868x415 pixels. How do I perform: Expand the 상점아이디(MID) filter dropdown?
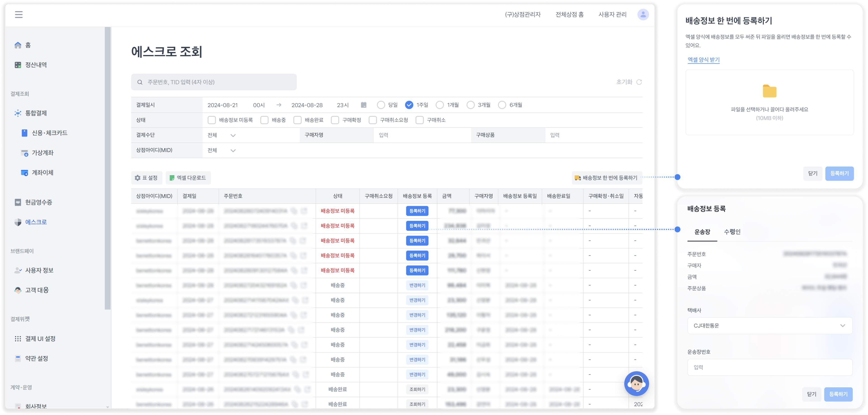click(x=233, y=150)
